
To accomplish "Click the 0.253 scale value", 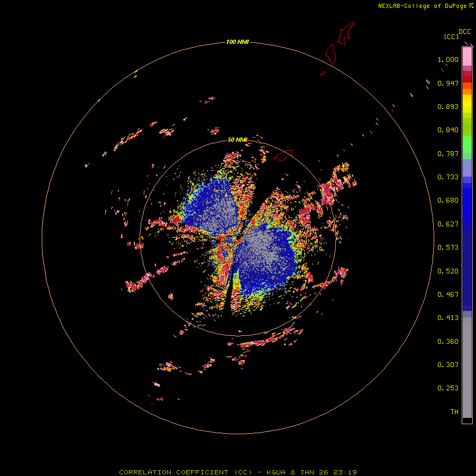I will coord(448,388).
